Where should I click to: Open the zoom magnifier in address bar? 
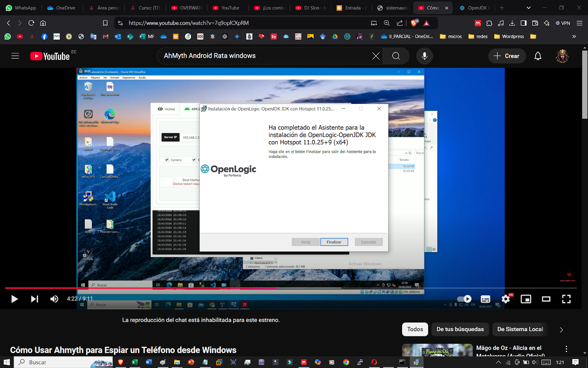(387, 23)
